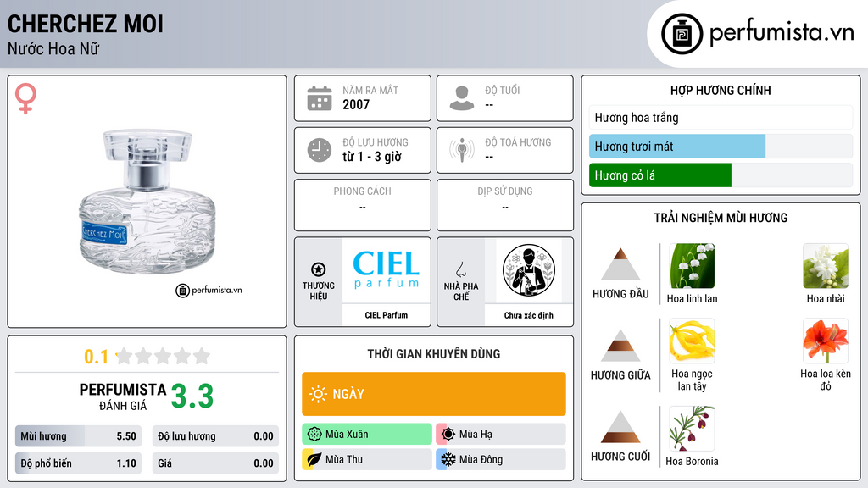868x488 pixels.
Task: Click the Hương tươi mát blue accord bar
Action: point(677,146)
